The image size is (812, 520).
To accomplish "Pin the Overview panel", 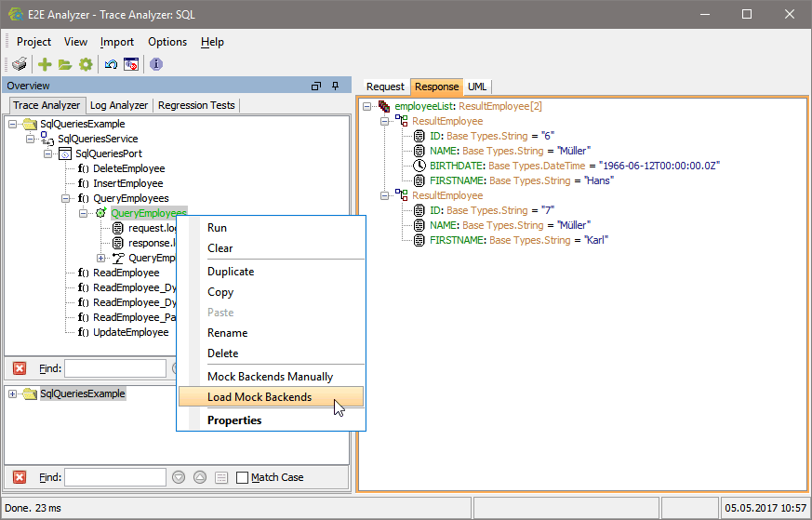I will coord(335,86).
